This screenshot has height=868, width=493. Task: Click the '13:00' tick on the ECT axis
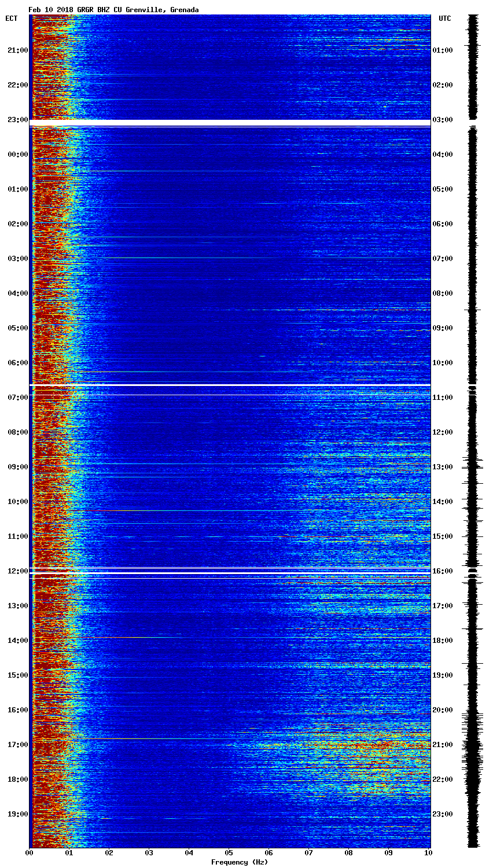tap(17, 606)
